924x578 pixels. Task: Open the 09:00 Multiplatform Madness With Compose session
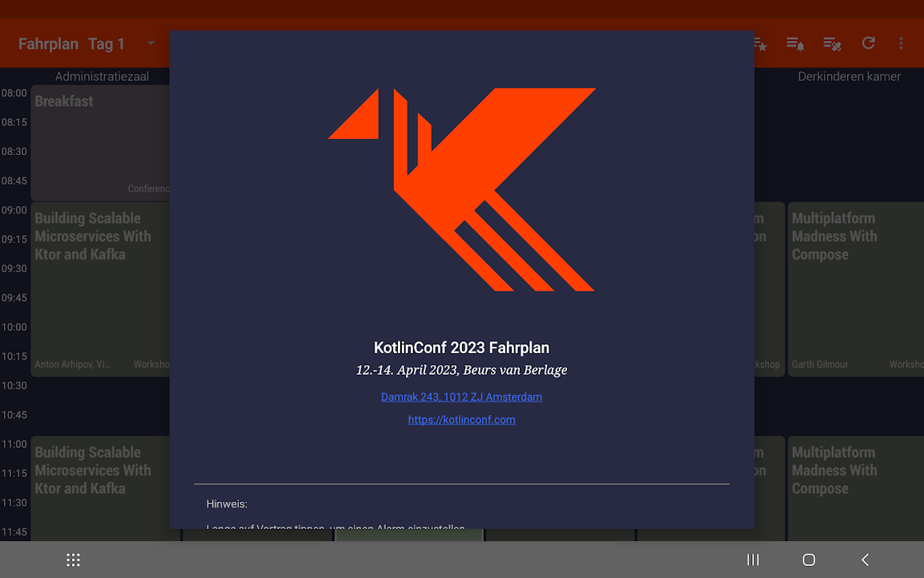(x=855, y=289)
